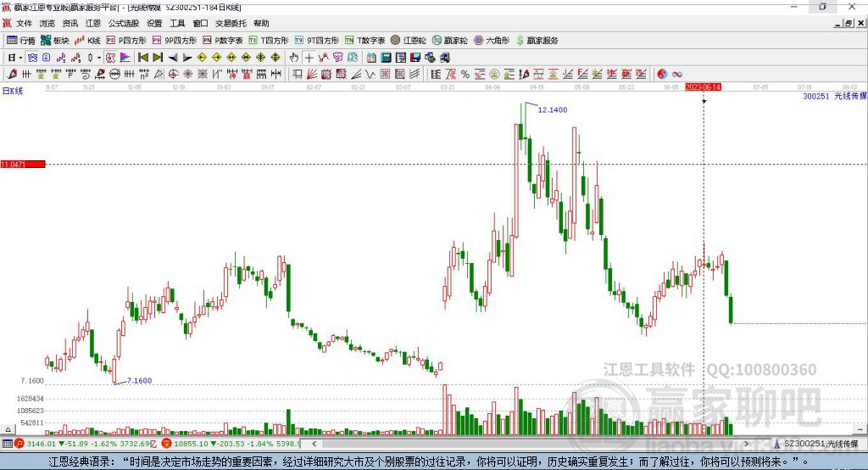Open the 六角形 hexagon tool
Viewport: 868px width, 470px height.
point(492,41)
